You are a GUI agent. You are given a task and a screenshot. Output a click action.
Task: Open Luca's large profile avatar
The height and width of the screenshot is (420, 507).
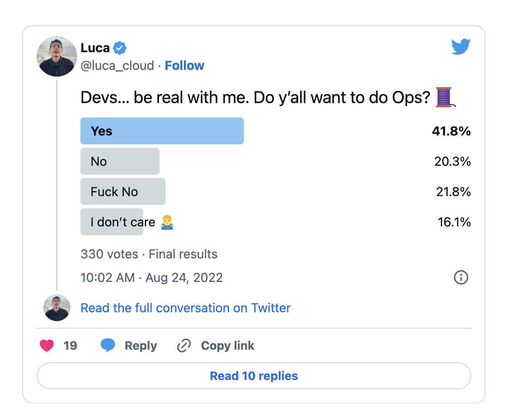coord(57,56)
